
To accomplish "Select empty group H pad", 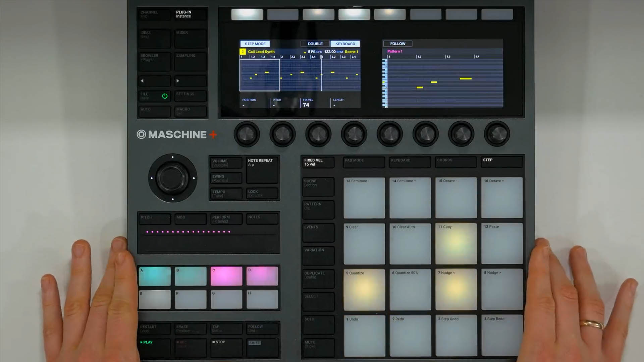I will 262,299.
